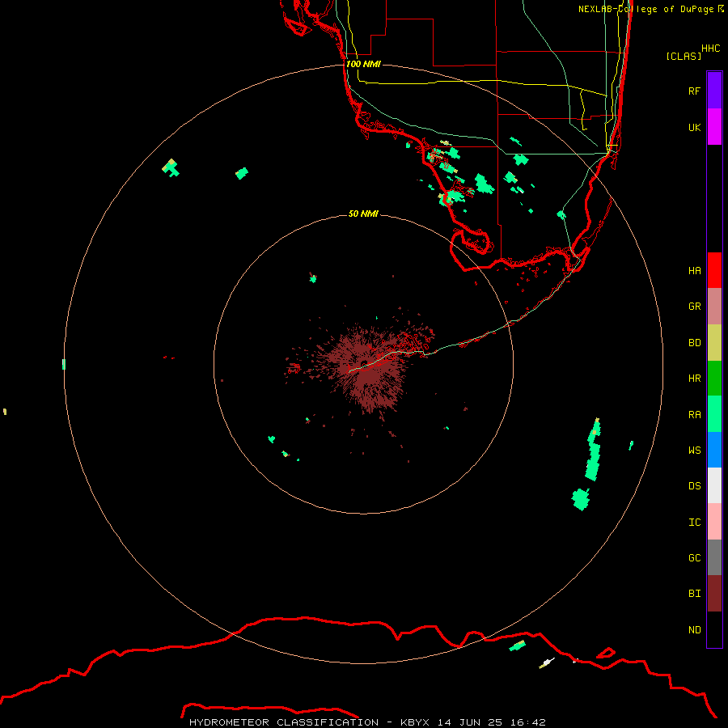
Task: Click the WS legend label
Action: click(694, 450)
